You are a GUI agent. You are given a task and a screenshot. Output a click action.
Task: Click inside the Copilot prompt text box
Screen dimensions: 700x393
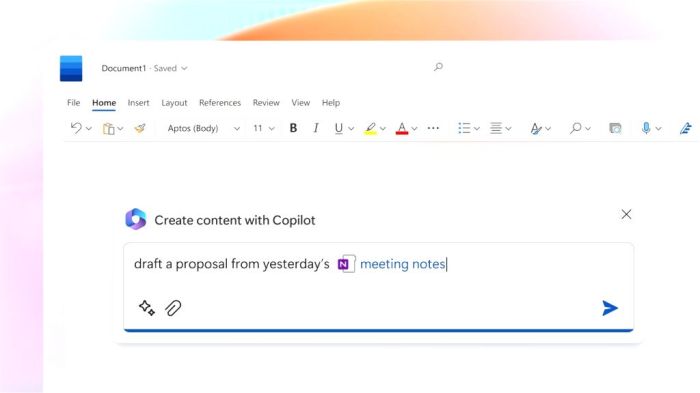pos(379,286)
